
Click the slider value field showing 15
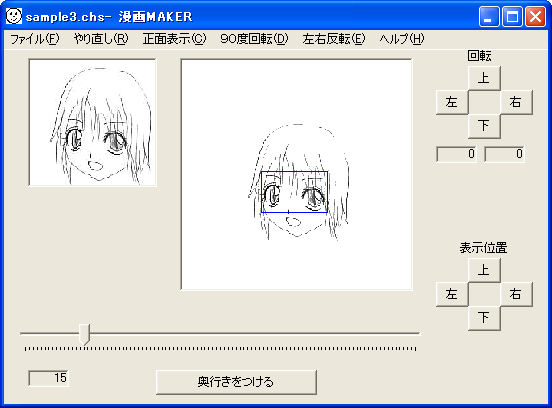point(48,378)
